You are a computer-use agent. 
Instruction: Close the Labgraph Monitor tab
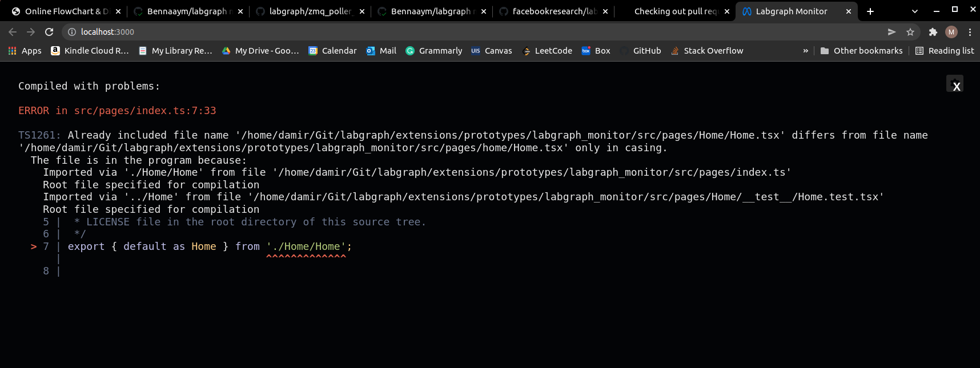[x=849, y=11]
